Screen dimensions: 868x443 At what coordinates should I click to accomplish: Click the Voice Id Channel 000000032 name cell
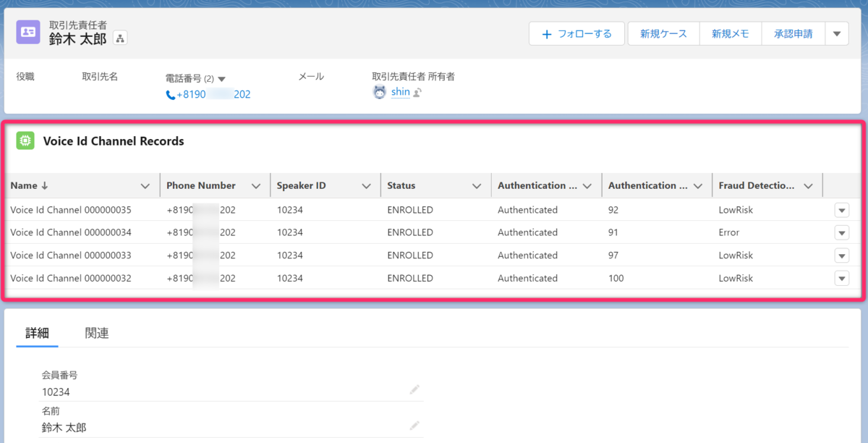[71, 278]
